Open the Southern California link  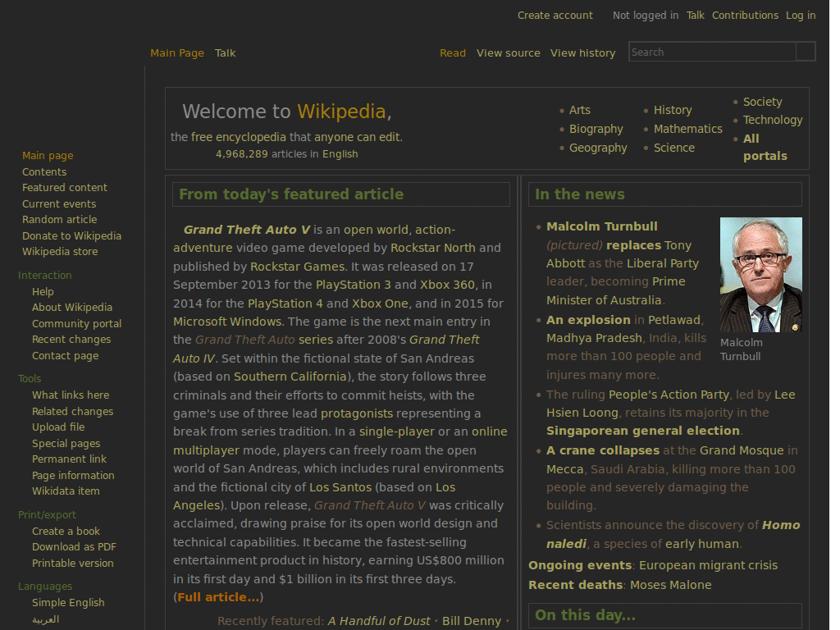click(290, 377)
